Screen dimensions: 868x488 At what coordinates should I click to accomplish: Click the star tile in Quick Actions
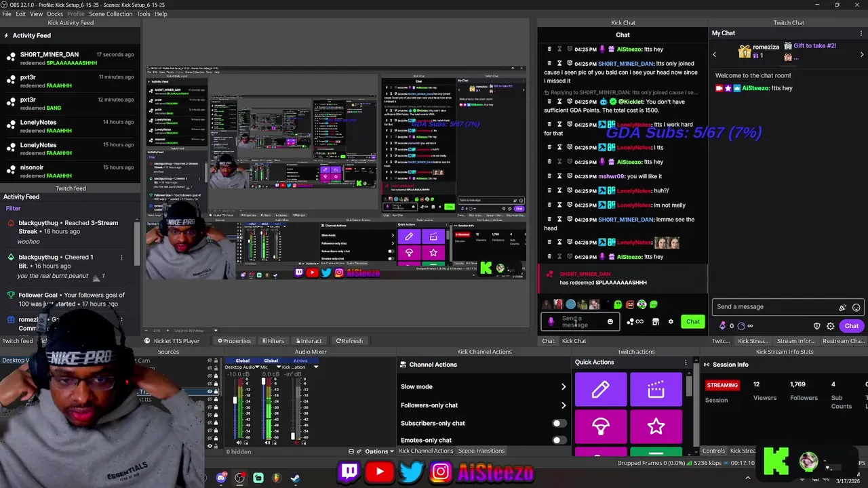pyautogui.click(x=656, y=426)
